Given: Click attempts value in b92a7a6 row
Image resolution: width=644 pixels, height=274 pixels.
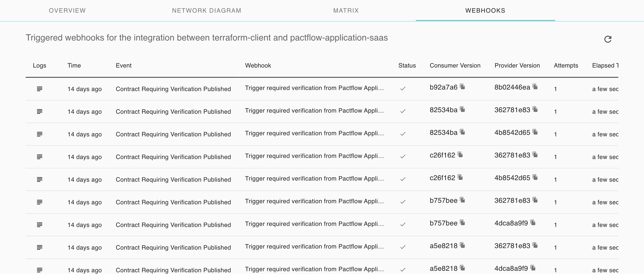Looking at the screenshot, I should (x=556, y=89).
